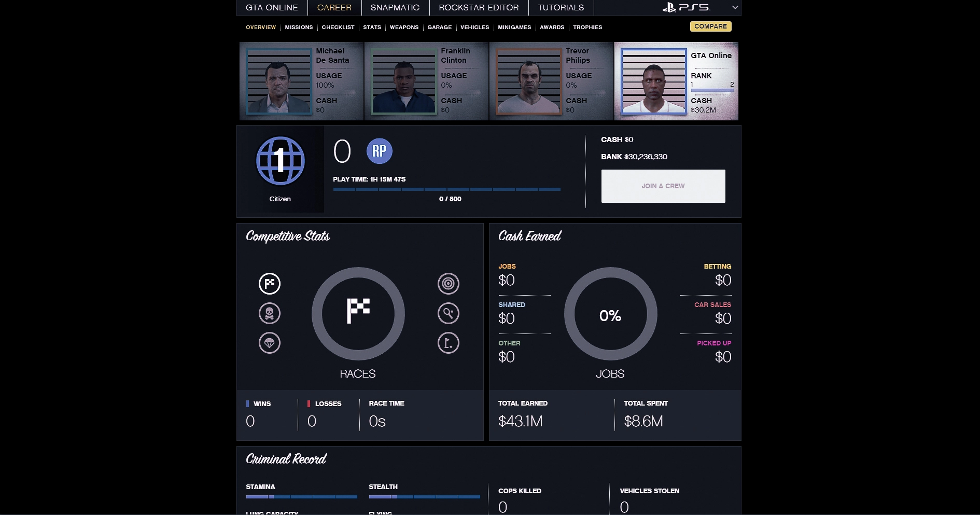Click the blue RP badge icon
Viewport: 980px width, 515px height.
[x=380, y=151]
